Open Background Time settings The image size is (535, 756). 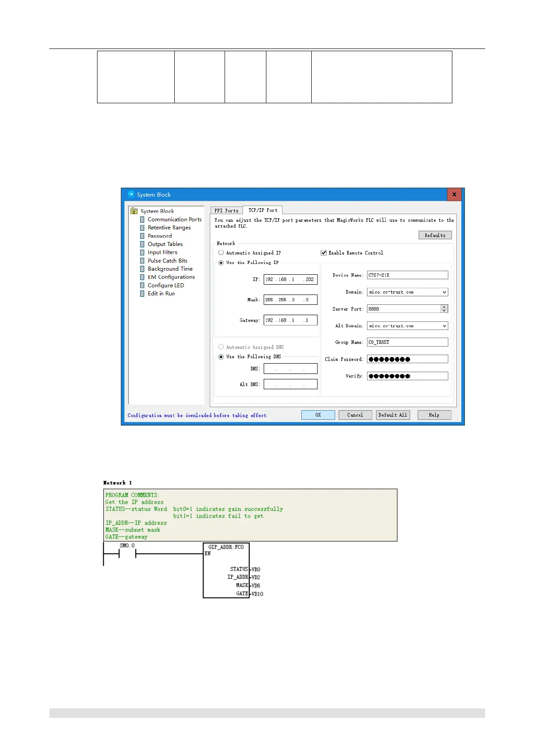pos(170,269)
